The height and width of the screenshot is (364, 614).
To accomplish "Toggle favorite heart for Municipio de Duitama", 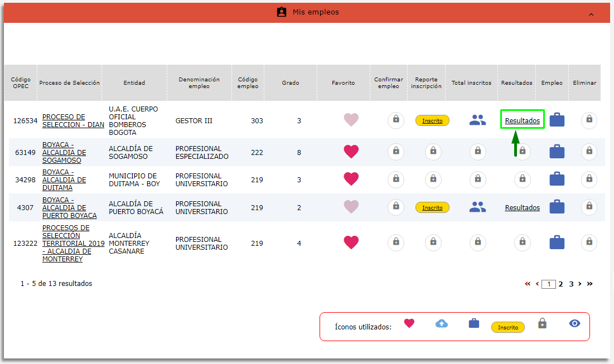I will (351, 179).
